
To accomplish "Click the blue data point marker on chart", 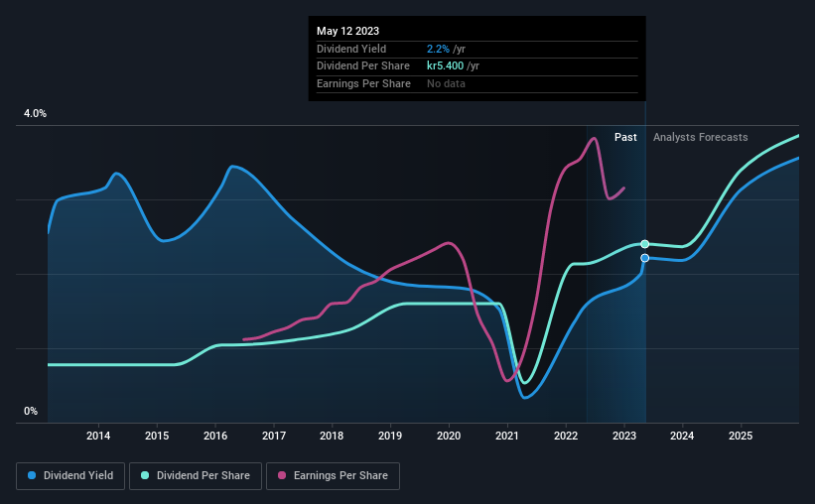I will pos(644,258).
